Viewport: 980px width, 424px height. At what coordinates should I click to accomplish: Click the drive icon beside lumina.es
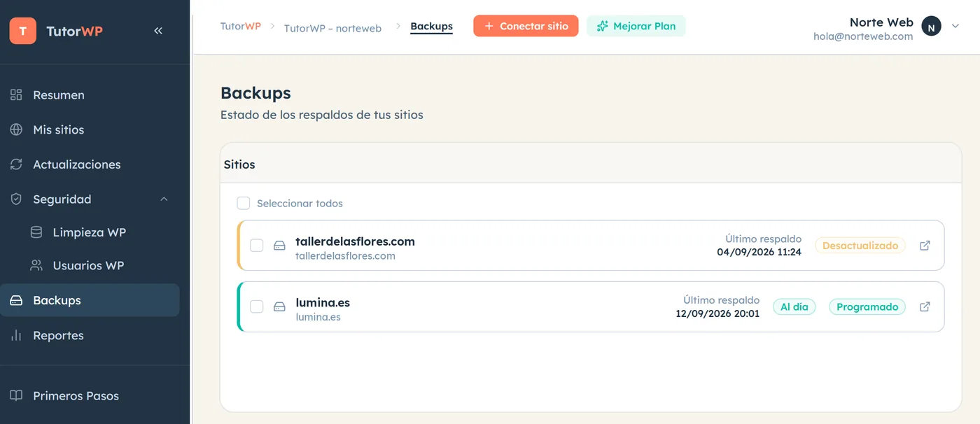(279, 306)
